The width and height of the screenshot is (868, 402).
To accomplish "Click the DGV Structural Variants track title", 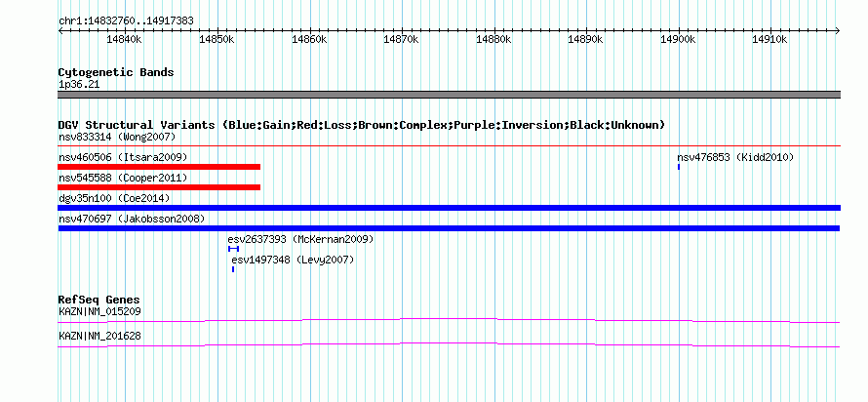I will [x=362, y=125].
